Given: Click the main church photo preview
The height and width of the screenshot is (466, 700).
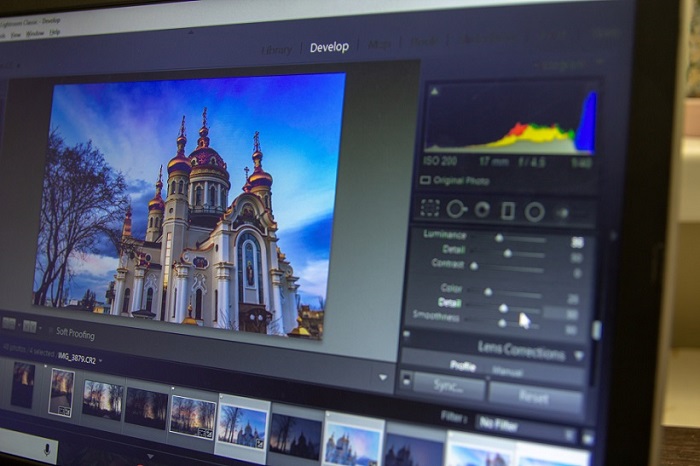Looking at the screenshot, I should [189, 206].
